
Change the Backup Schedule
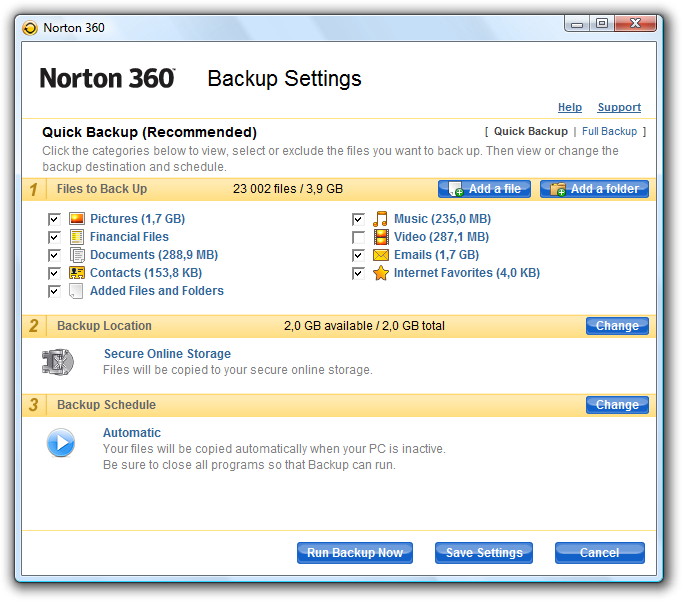pos(617,404)
